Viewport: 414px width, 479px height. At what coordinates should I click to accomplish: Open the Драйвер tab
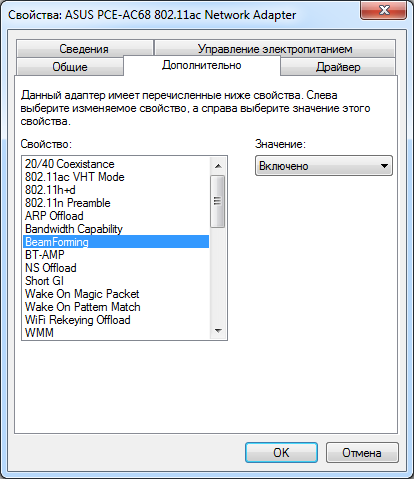coord(338,67)
